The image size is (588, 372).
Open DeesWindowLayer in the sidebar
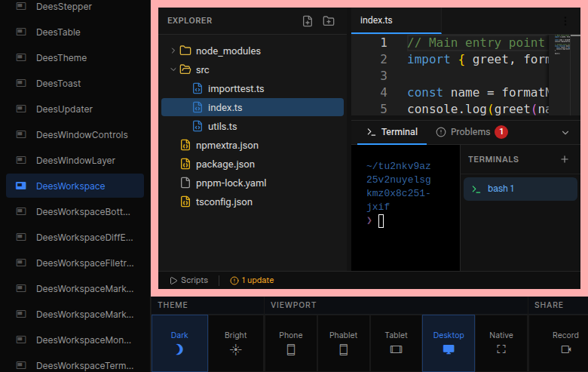tap(75, 161)
